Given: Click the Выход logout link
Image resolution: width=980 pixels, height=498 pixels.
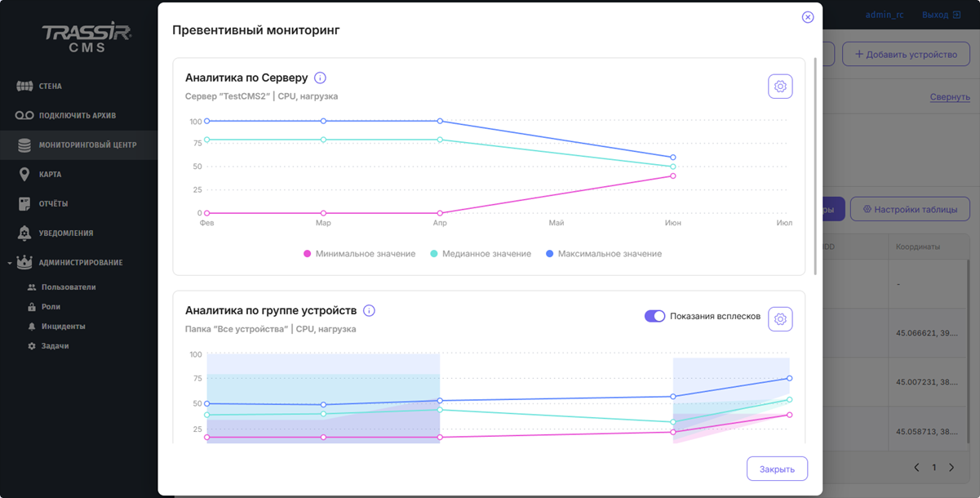Looking at the screenshot, I should coord(941,15).
